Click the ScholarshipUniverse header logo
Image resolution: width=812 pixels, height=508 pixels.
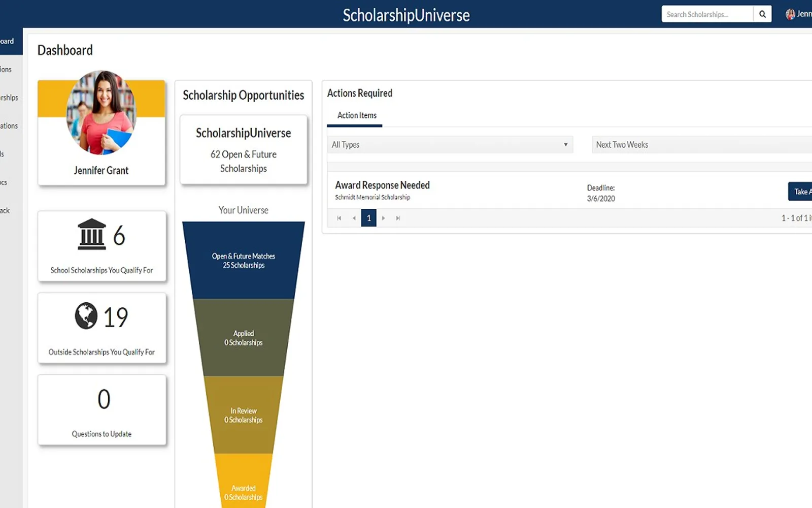(x=406, y=15)
